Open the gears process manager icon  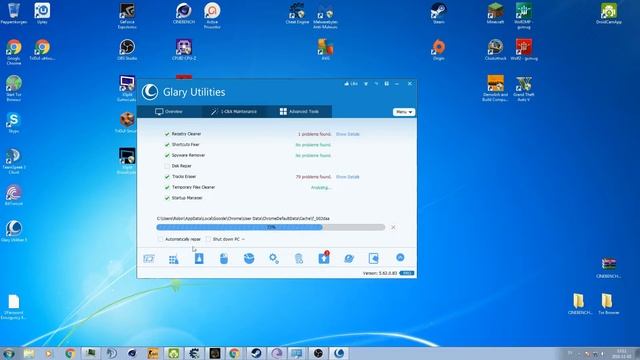pyautogui.click(x=274, y=258)
